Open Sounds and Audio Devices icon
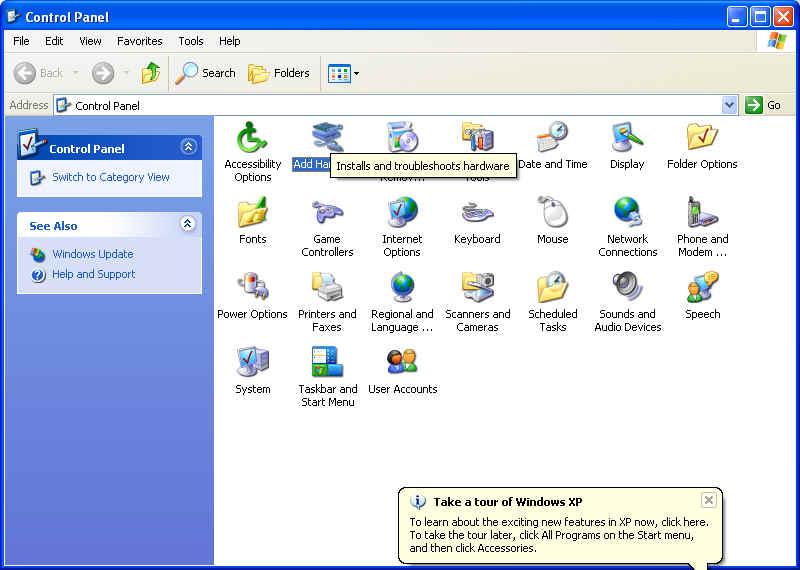 pyautogui.click(x=627, y=288)
